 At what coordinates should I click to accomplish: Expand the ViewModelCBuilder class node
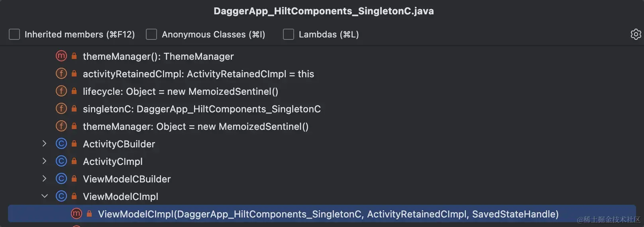[x=44, y=179]
